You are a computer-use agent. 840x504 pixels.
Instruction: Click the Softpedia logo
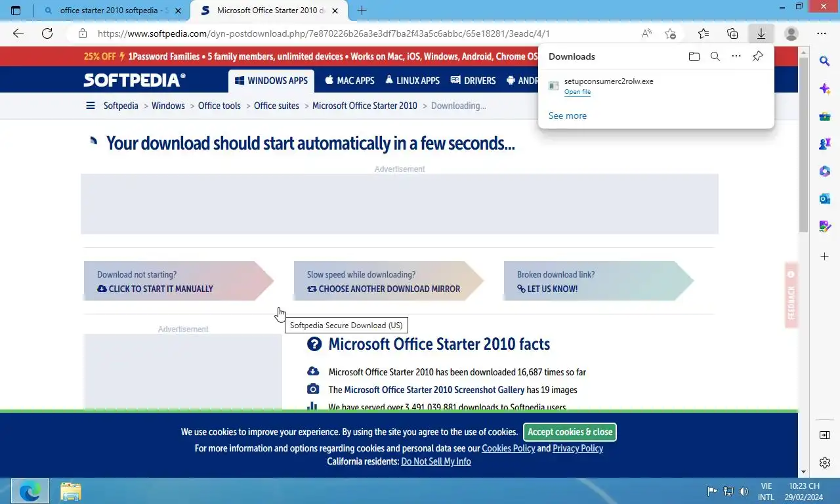[x=135, y=80]
